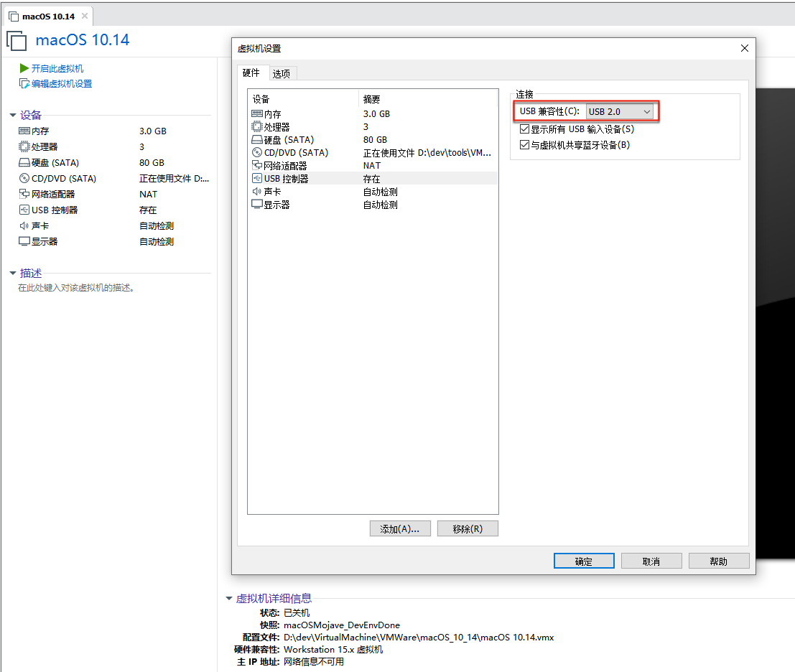This screenshot has height=672, width=795.
Task: Click the NAT value in the sidebar
Action: (148, 194)
